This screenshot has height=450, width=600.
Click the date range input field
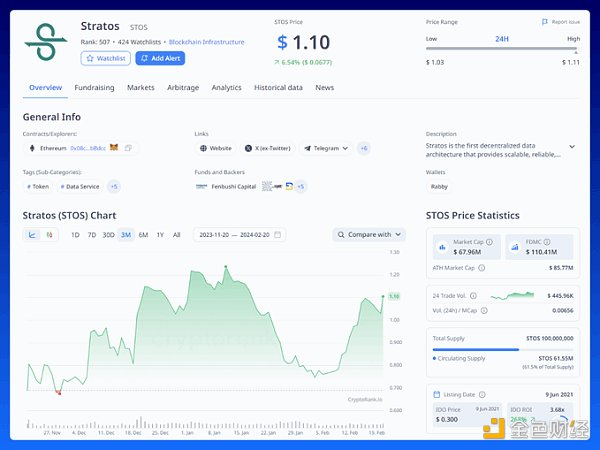click(236, 235)
